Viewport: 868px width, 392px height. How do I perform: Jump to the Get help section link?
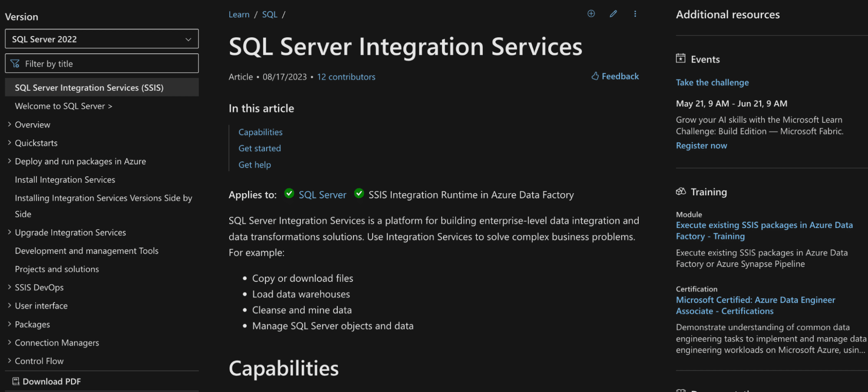[x=254, y=165]
